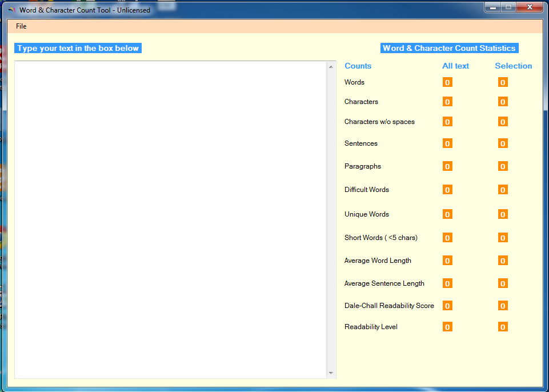The image size is (549, 392).
Task: Click the 'Counts' column header
Action: [358, 66]
